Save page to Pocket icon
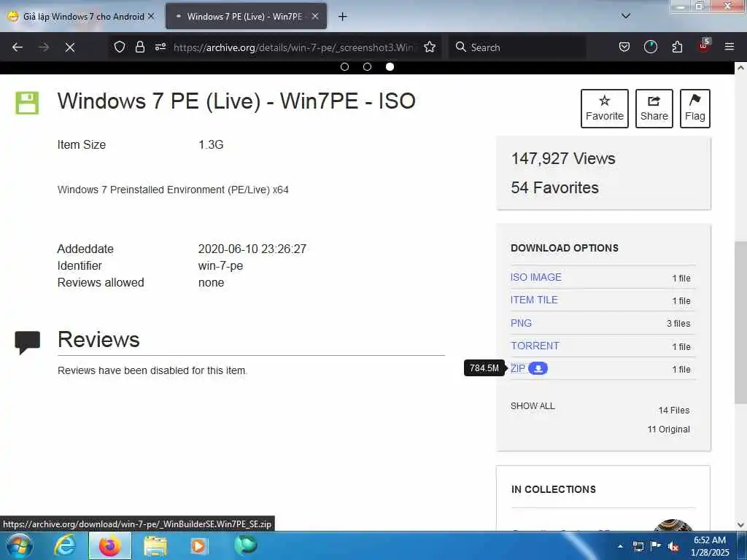 [x=624, y=47]
